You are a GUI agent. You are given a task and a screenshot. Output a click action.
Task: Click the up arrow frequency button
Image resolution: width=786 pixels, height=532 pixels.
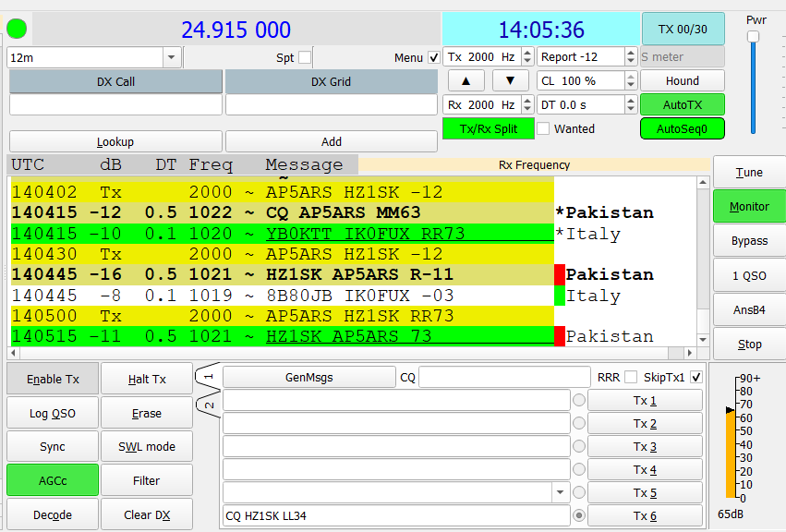[x=466, y=80]
